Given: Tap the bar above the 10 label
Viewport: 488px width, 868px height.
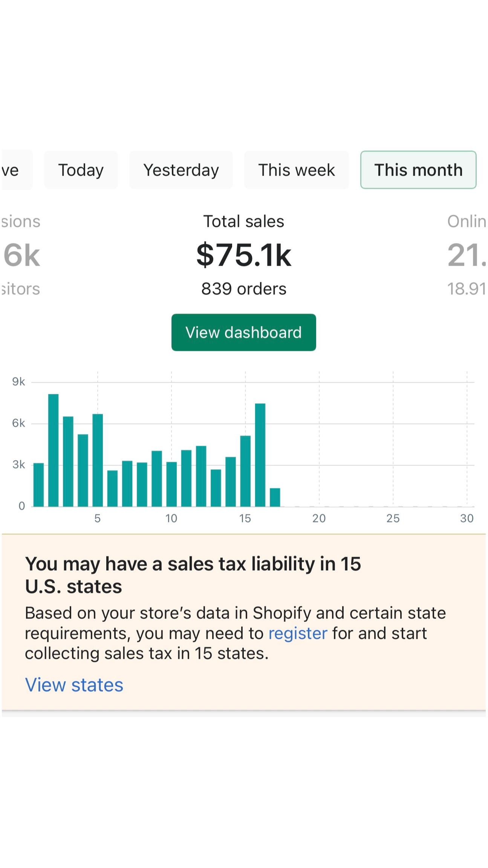Looking at the screenshot, I should 171,484.
